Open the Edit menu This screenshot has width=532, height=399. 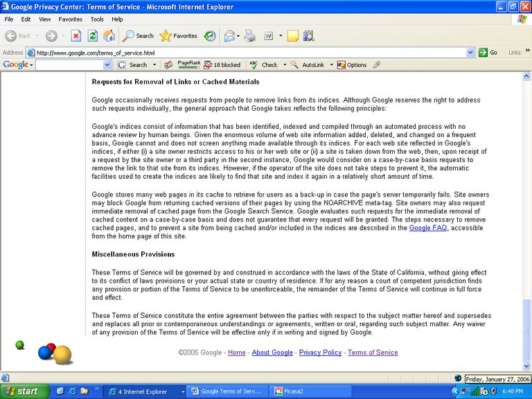(x=26, y=19)
